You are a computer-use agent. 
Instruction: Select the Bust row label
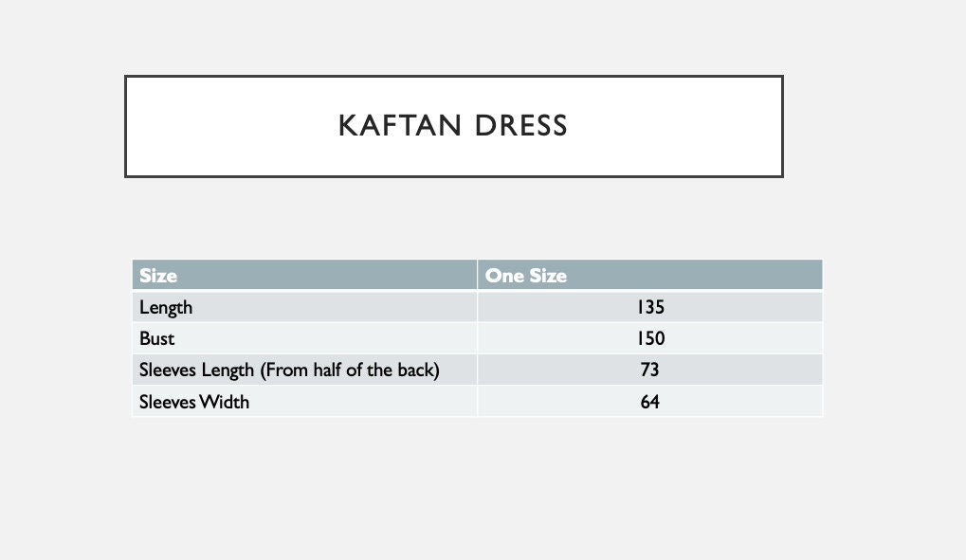[157, 338]
